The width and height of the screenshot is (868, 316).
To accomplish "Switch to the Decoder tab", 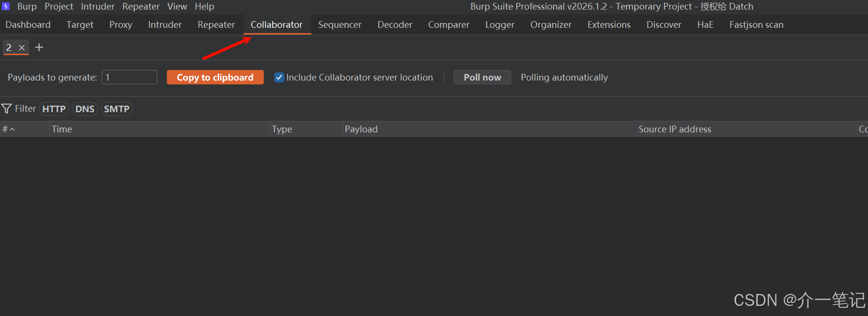I will pos(395,24).
